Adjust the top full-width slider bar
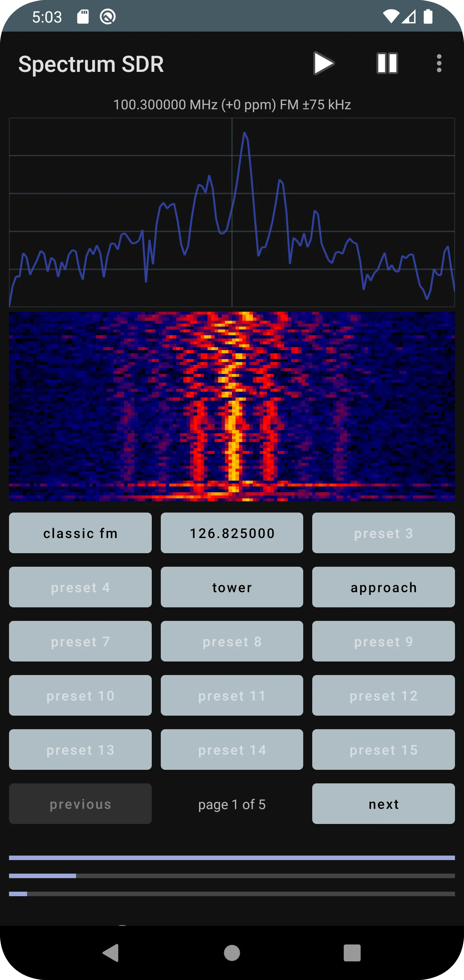This screenshot has width=464, height=980. click(x=232, y=858)
